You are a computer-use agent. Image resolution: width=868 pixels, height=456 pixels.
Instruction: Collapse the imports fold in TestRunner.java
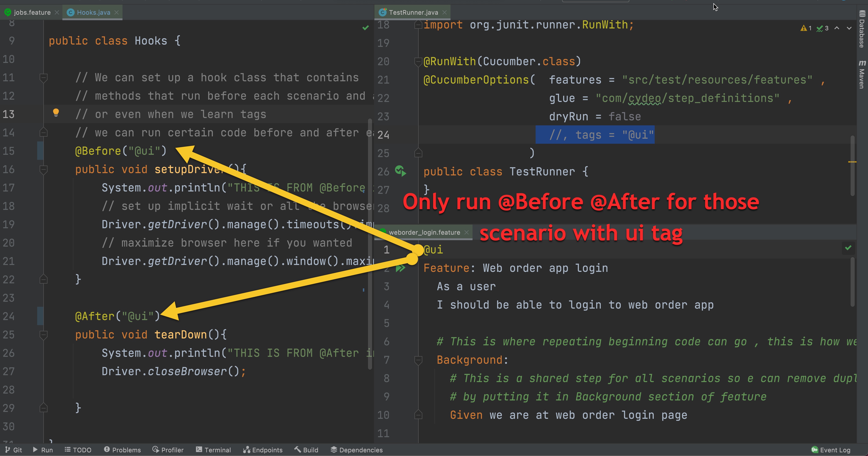pos(418,25)
